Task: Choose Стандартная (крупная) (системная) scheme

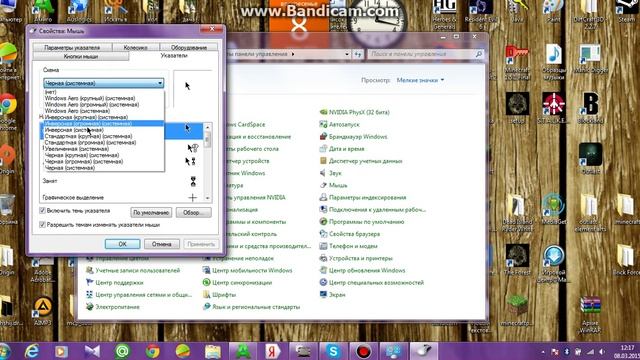Action: [104, 136]
